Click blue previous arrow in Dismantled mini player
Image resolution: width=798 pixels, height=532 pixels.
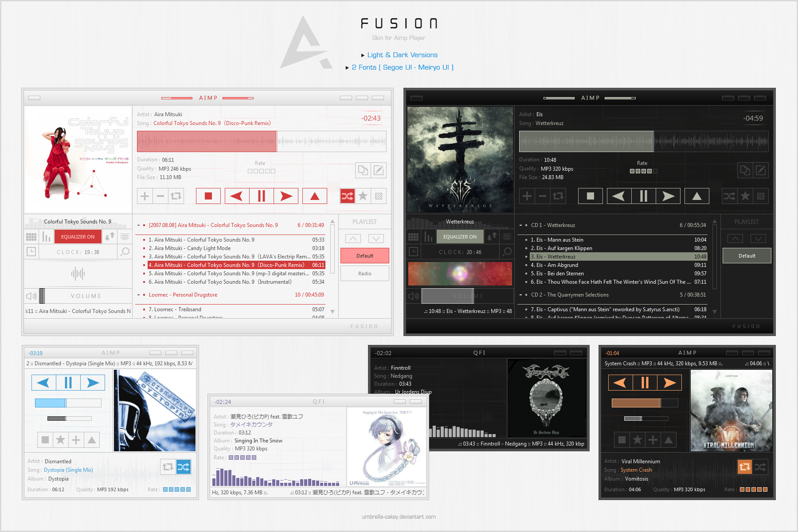(43, 383)
